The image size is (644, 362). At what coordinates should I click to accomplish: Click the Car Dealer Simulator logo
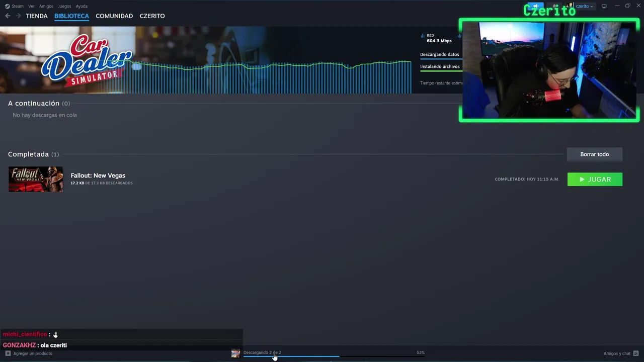tap(87, 59)
